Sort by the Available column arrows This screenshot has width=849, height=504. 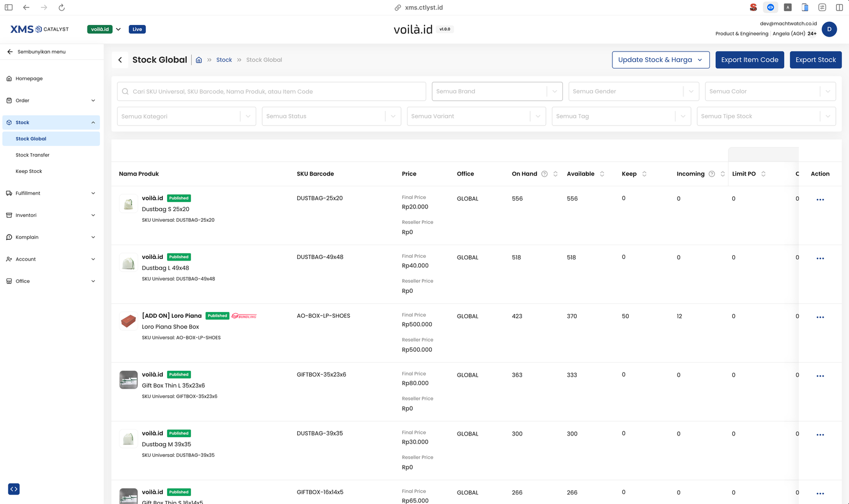pyautogui.click(x=602, y=174)
